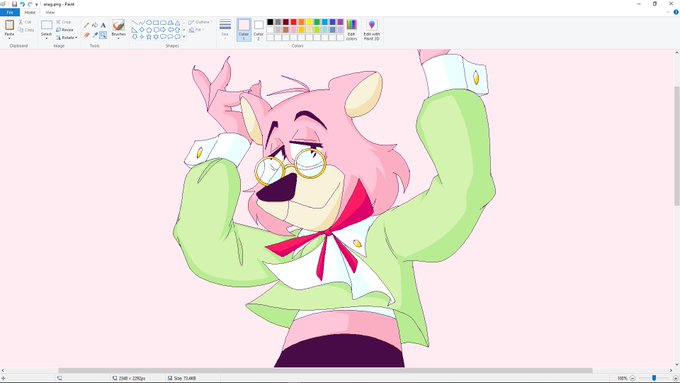Choose the purple color swatch

pos(340,22)
